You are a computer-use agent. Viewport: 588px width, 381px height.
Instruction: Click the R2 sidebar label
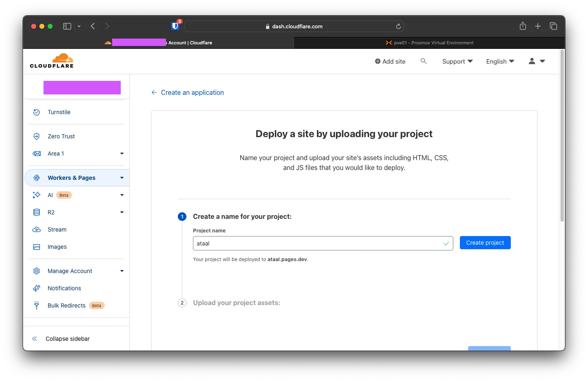51,212
